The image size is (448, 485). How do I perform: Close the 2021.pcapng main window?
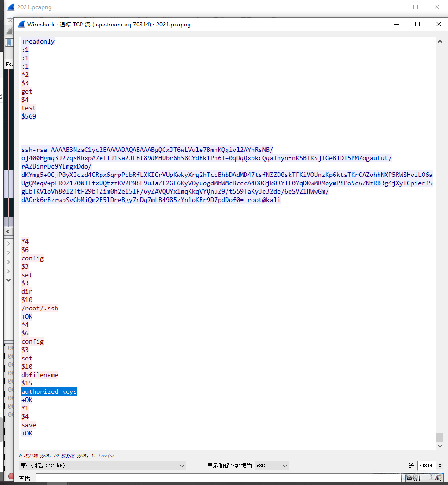(x=436, y=7)
